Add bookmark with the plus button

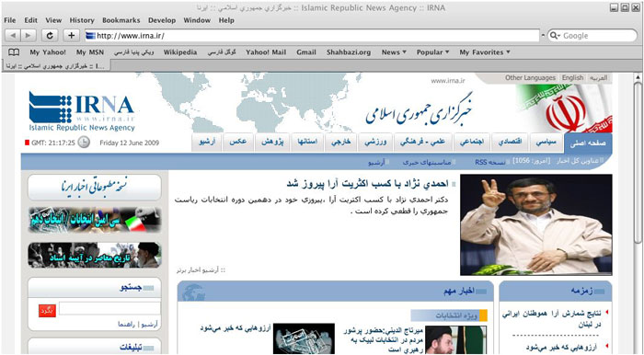pyautogui.click(x=72, y=36)
